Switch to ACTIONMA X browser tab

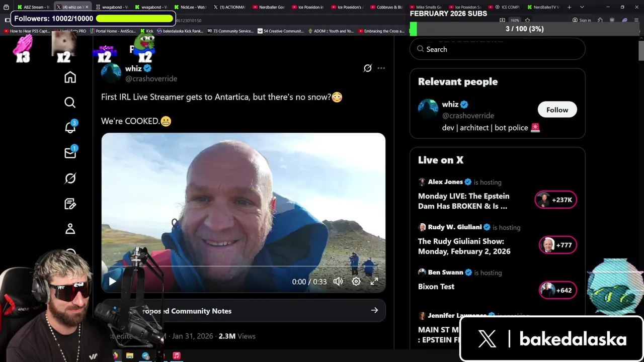229,7
